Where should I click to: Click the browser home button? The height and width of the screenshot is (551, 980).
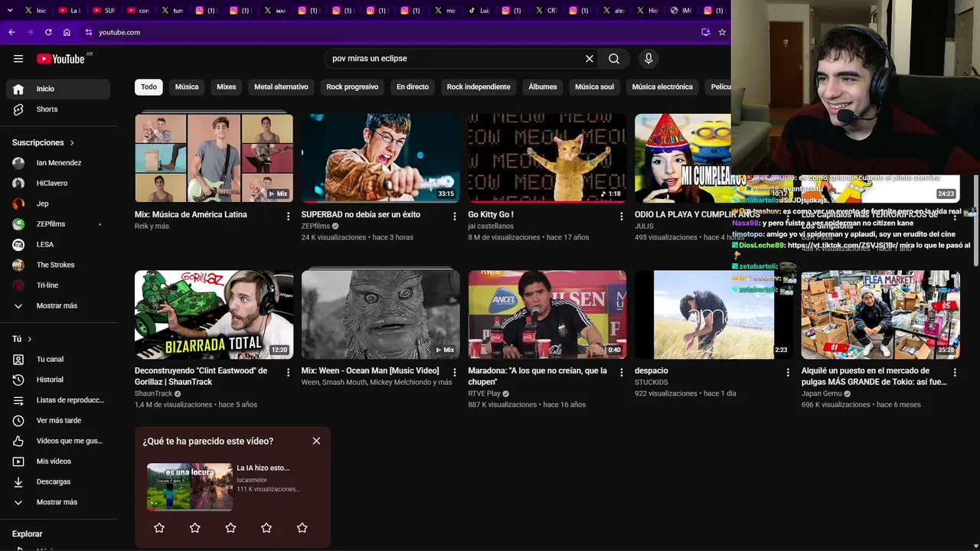point(67,32)
